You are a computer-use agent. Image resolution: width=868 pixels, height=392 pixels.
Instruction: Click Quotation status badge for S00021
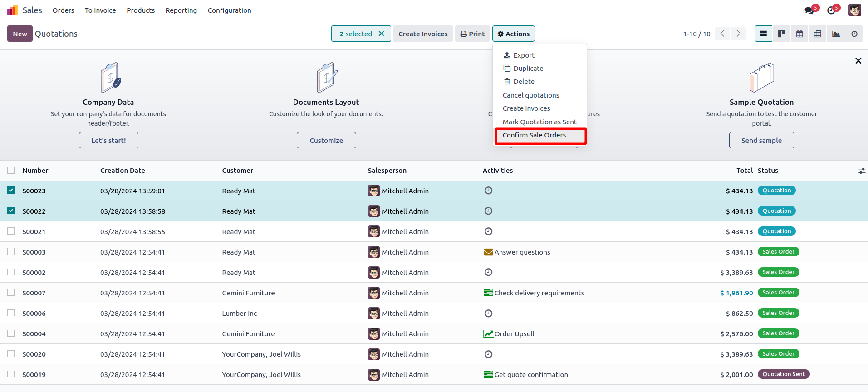click(x=776, y=231)
